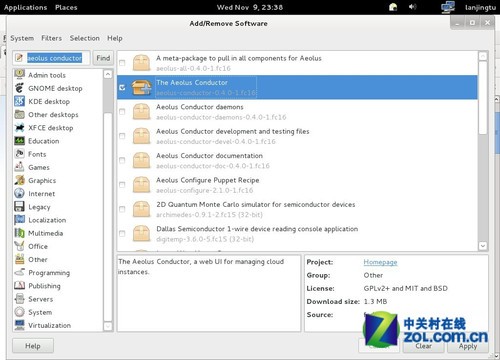Click the Admin tools category icon
Screen dimensions: 500x360
[20, 74]
